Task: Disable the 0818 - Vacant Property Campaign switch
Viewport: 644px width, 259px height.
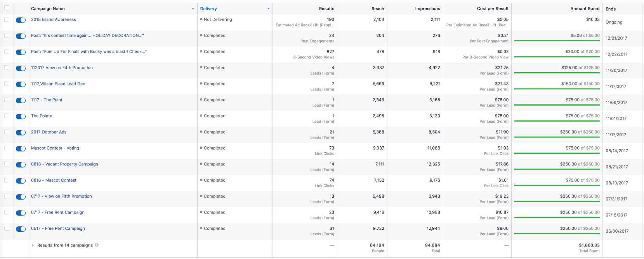Action: click(x=21, y=165)
